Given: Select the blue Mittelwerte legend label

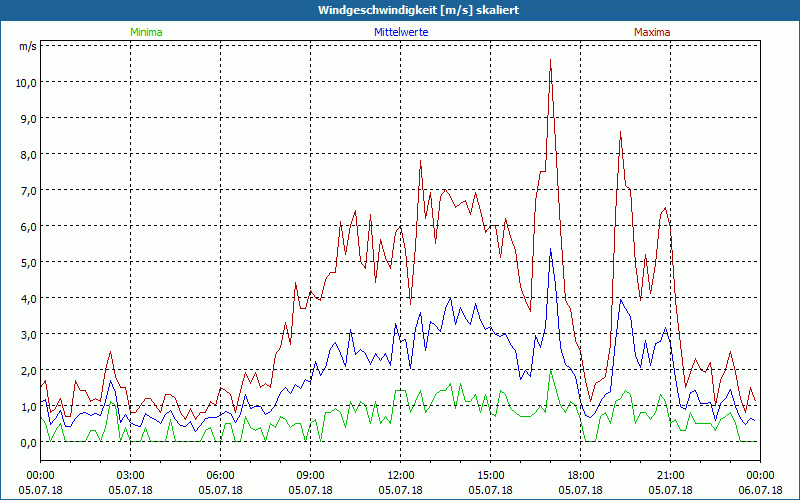Looking at the screenshot, I should click(x=400, y=32).
